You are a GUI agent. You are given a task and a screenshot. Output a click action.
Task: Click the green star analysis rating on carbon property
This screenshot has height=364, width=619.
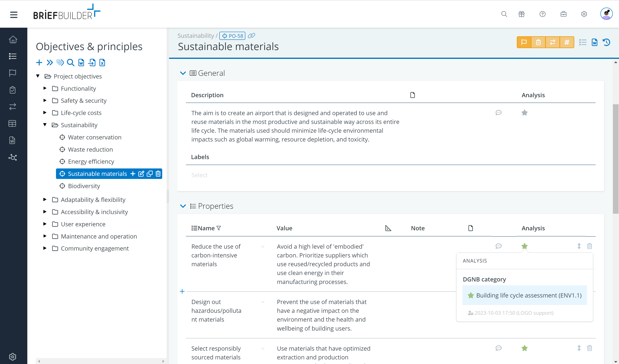pyautogui.click(x=524, y=246)
